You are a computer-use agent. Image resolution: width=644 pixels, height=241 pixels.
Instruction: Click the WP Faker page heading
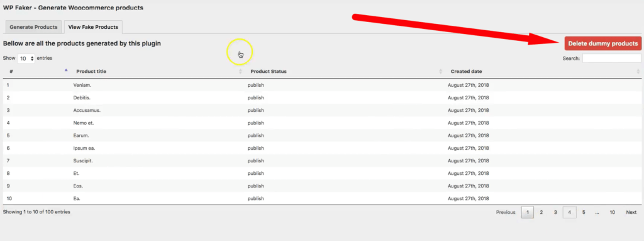(73, 8)
